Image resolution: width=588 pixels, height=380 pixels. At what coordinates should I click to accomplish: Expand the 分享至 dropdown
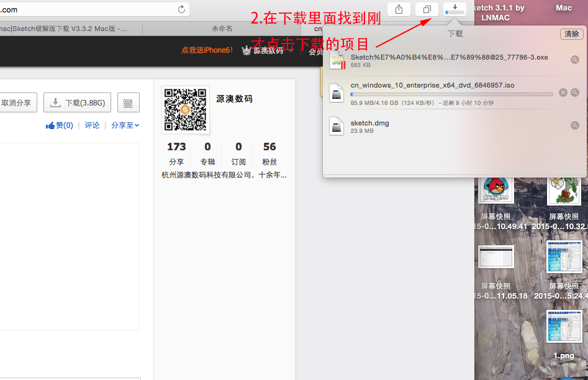tap(125, 125)
